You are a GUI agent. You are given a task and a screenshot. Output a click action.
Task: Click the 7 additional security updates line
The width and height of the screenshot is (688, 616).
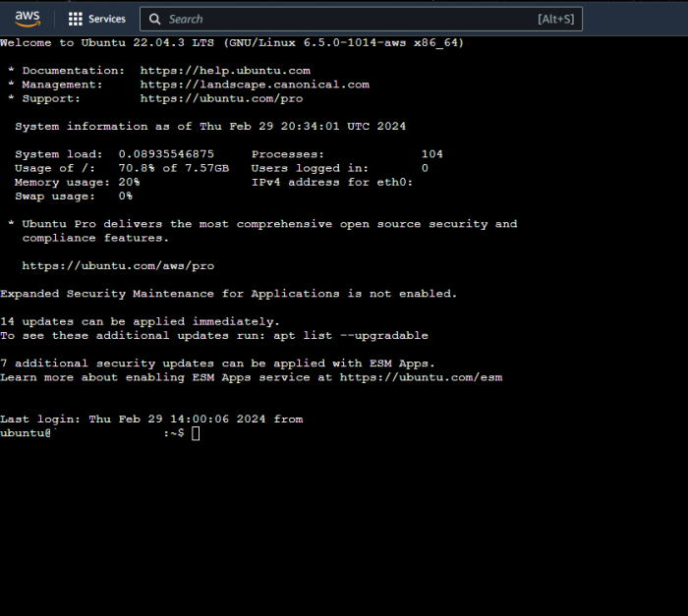(217, 364)
